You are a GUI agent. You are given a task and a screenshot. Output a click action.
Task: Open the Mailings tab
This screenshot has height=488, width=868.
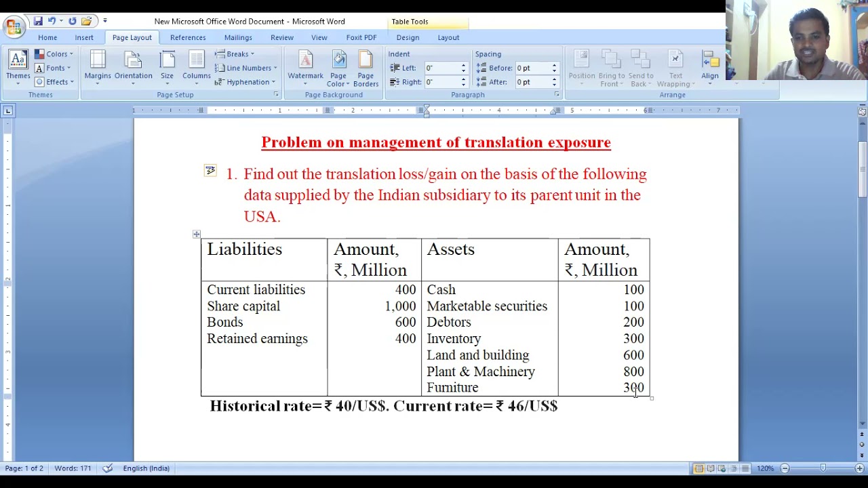(x=238, y=37)
